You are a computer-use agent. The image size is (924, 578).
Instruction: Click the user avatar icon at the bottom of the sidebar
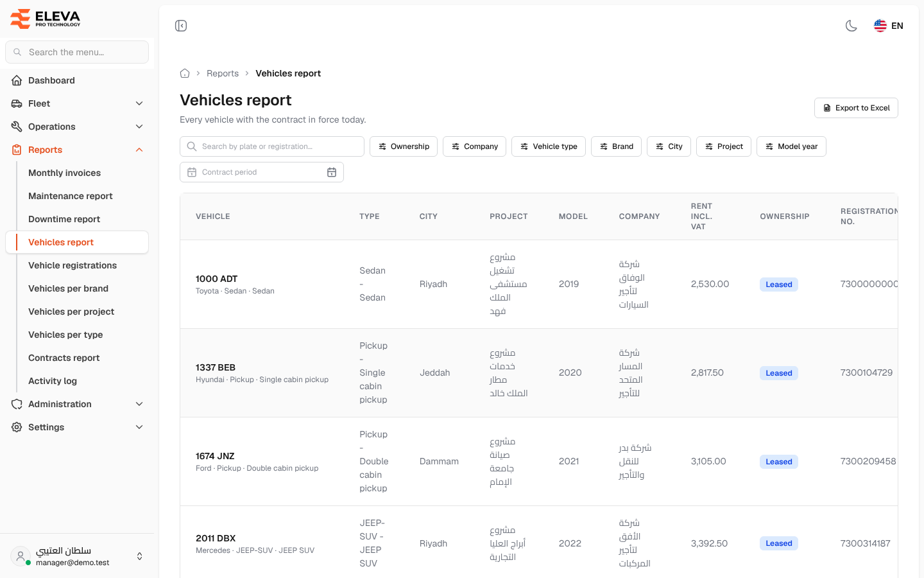tap(21, 556)
